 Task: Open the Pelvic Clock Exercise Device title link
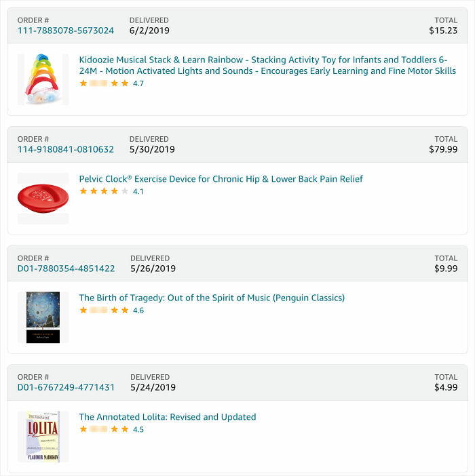[x=221, y=179]
